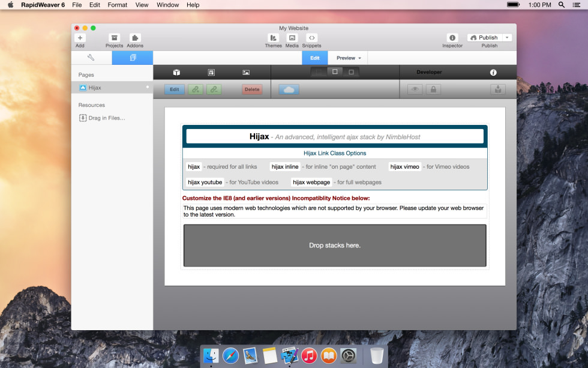Open the Edit menu in menu bar
The width and height of the screenshot is (588, 368).
click(95, 5)
